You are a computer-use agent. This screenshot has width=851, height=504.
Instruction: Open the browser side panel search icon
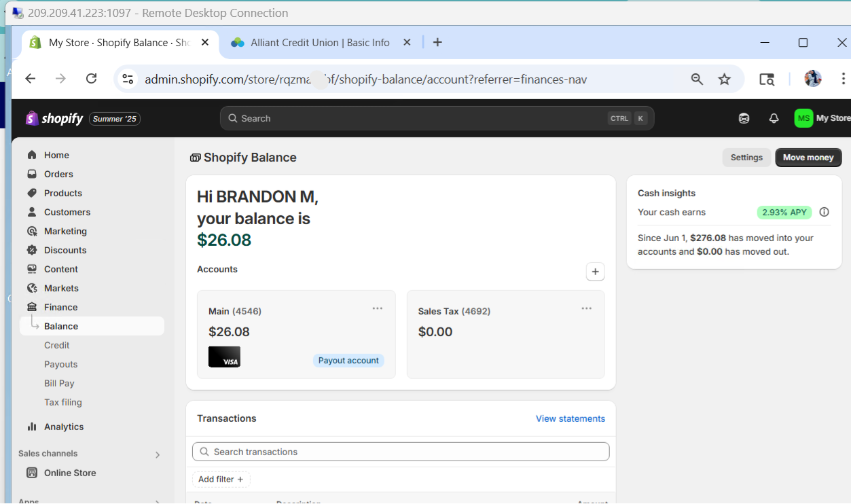tap(767, 79)
